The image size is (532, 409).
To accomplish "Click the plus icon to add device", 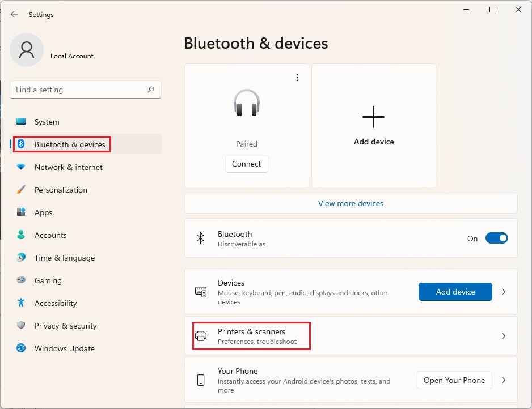I will [x=373, y=117].
